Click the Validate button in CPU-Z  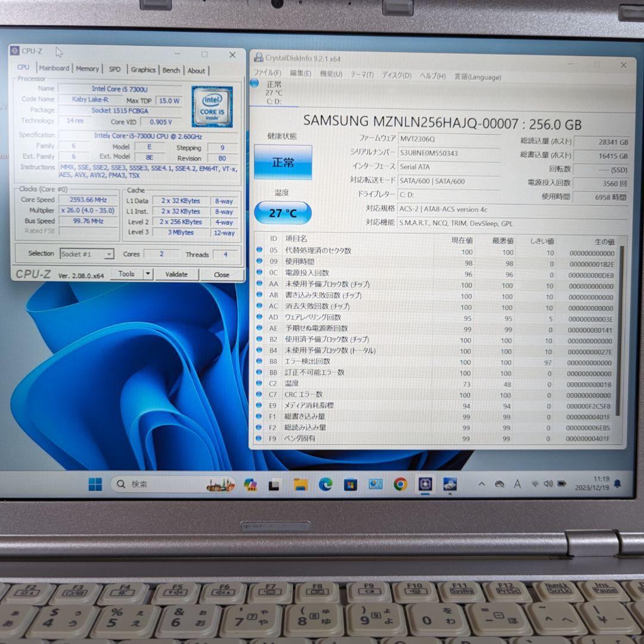coord(177,274)
